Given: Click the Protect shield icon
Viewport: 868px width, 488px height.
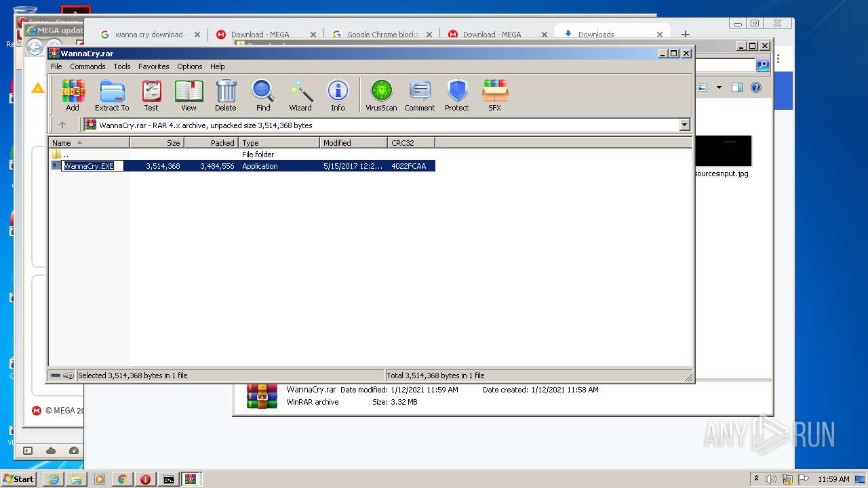Looking at the screenshot, I should [x=457, y=96].
